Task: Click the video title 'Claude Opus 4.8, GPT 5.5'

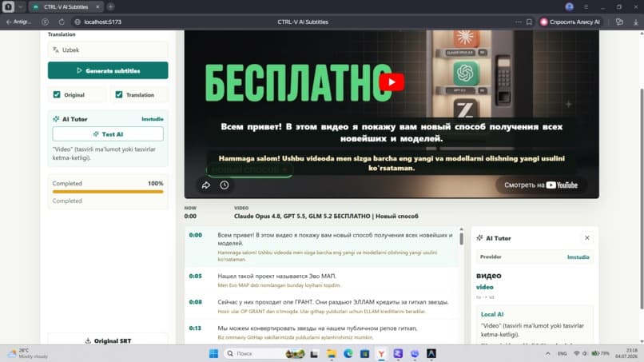Action: pyautogui.click(x=326, y=216)
